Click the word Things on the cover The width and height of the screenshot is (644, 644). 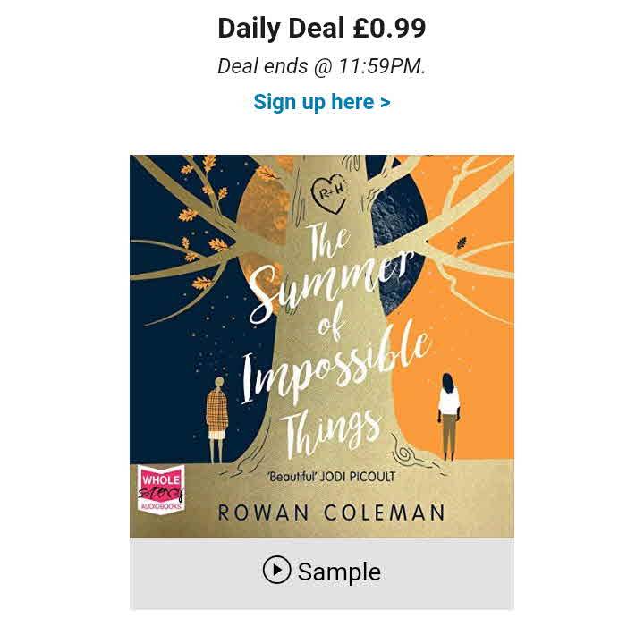click(x=331, y=429)
